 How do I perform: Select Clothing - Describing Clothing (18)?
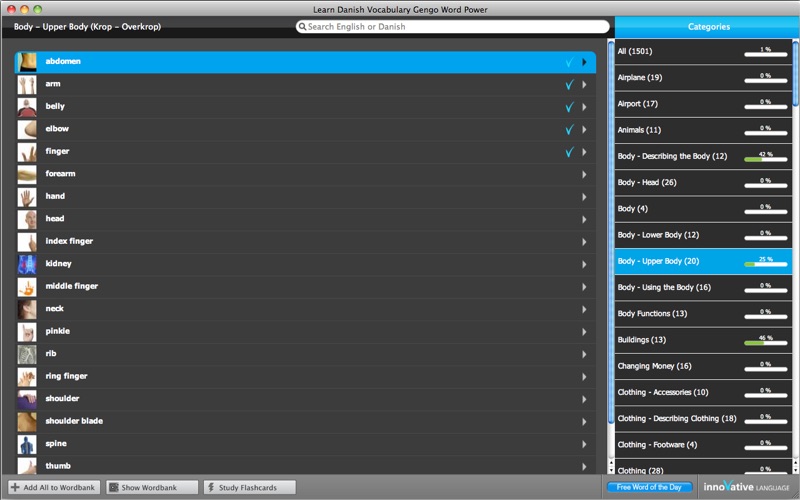point(703,419)
